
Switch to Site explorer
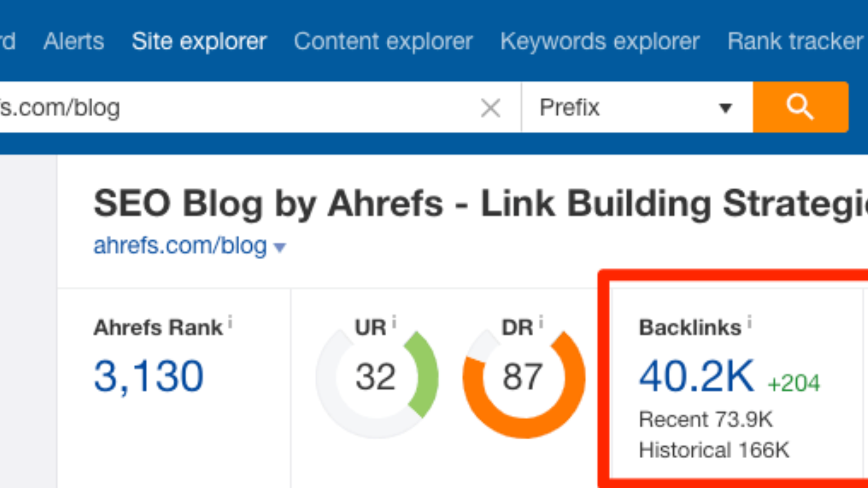coord(199,41)
